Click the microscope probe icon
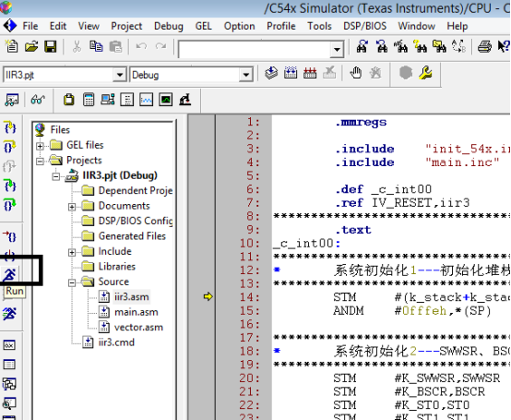The image size is (511, 420). click(184, 100)
